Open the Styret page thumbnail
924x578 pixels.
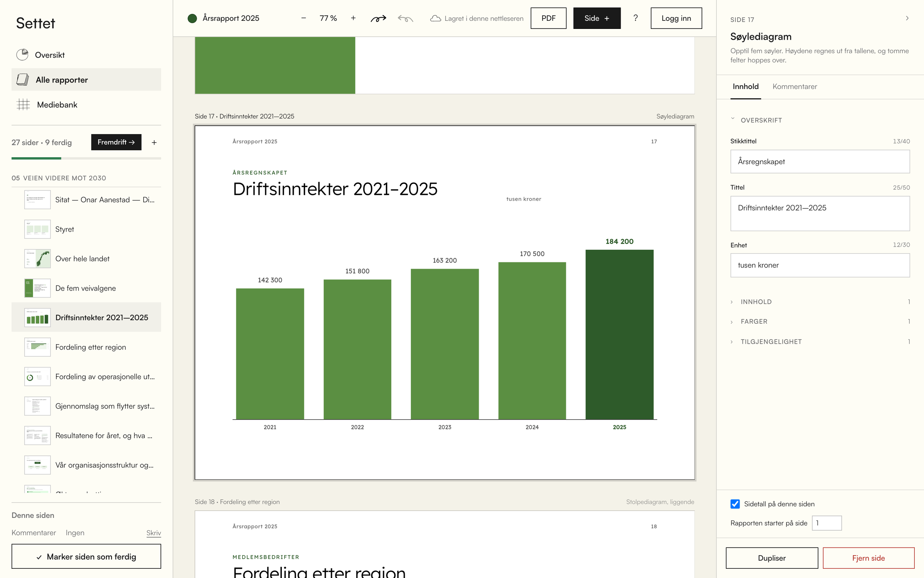[x=37, y=229]
